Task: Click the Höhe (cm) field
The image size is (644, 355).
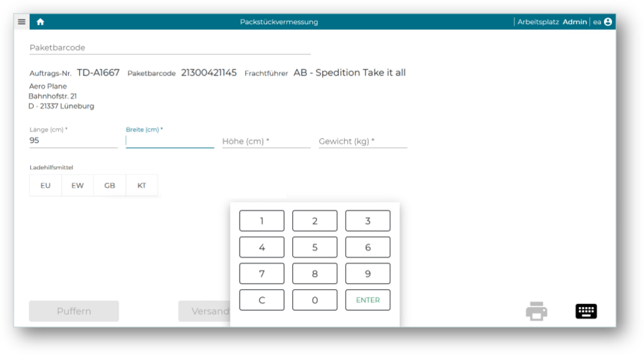Action: pyautogui.click(x=266, y=141)
